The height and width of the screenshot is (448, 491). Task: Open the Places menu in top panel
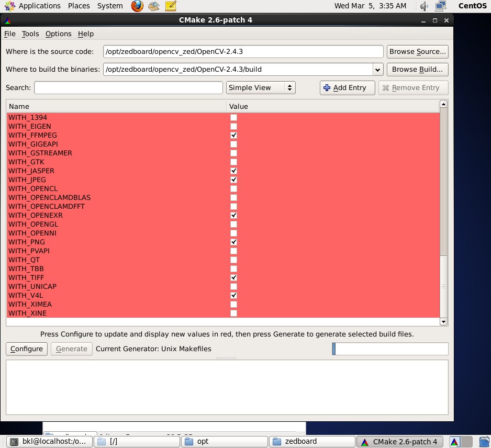point(79,6)
